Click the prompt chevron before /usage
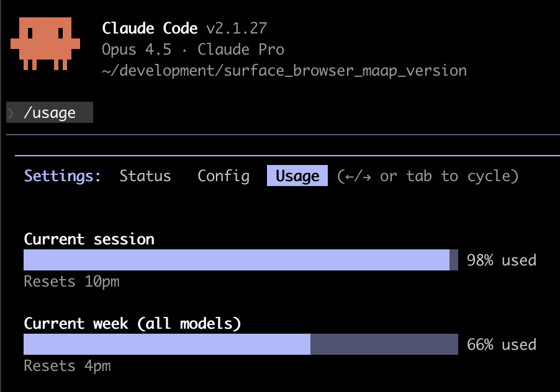 (x=12, y=113)
